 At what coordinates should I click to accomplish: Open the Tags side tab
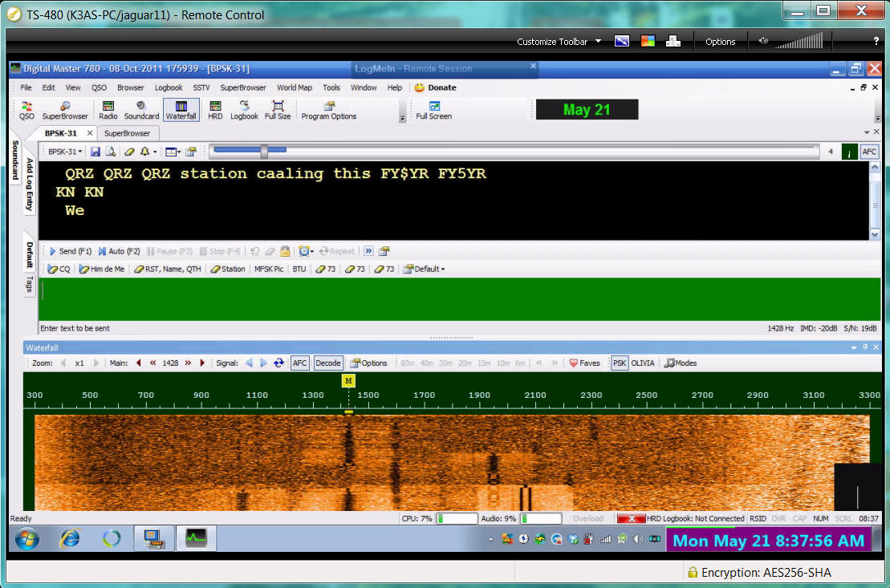(x=30, y=284)
